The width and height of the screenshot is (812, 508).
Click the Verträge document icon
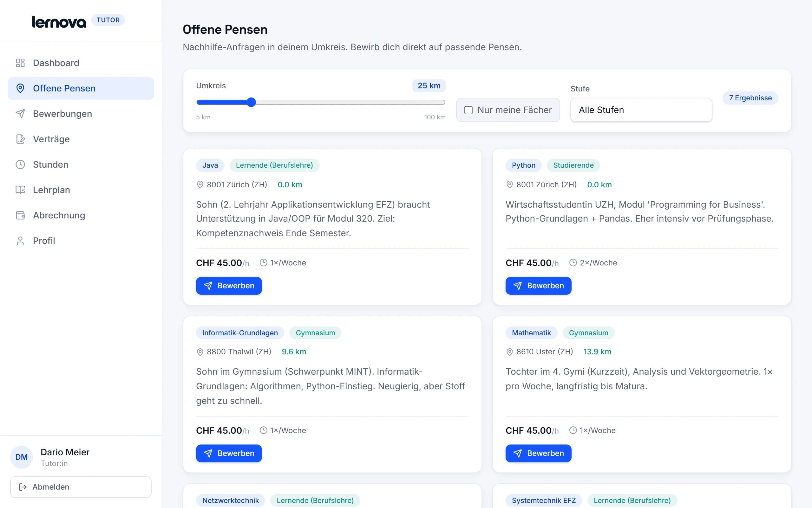(x=20, y=139)
